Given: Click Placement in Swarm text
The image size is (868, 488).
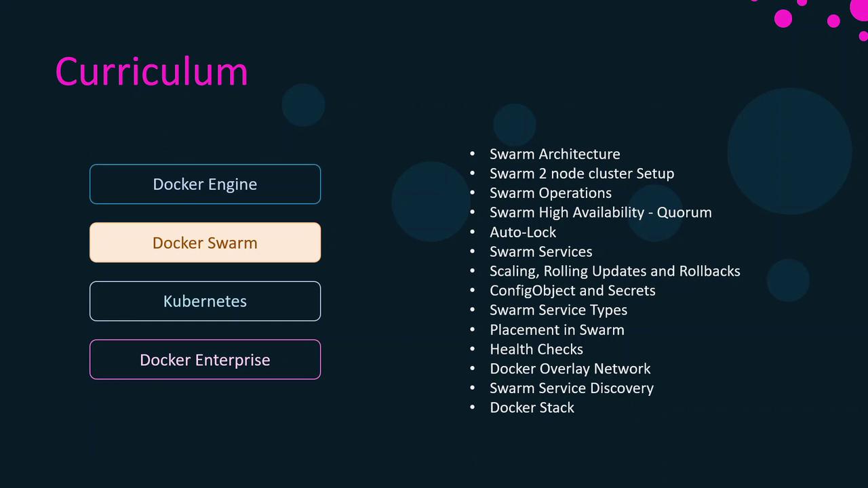Looking at the screenshot, I should [557, 330].
